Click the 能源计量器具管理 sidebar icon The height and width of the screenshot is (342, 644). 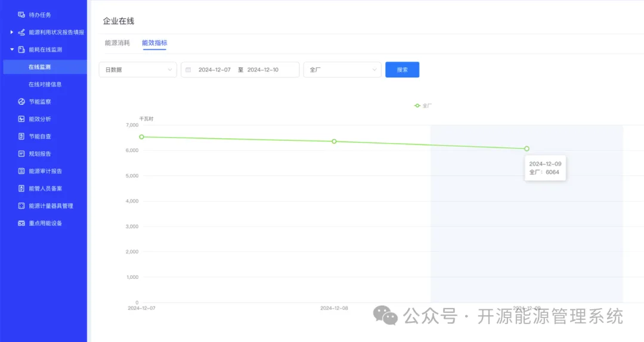point(21,206)
